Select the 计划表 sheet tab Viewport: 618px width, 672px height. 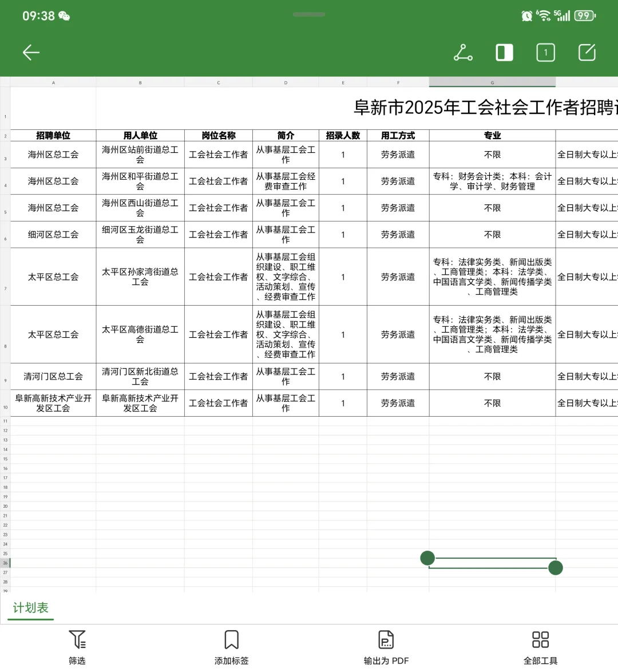coord(30,608)
